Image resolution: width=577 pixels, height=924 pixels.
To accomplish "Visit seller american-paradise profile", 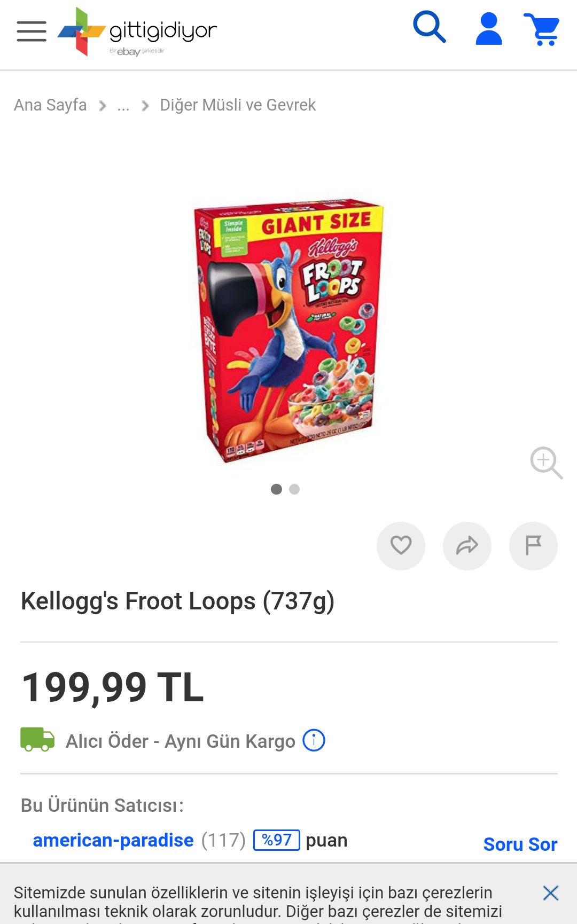I will [x=113, y=840].
